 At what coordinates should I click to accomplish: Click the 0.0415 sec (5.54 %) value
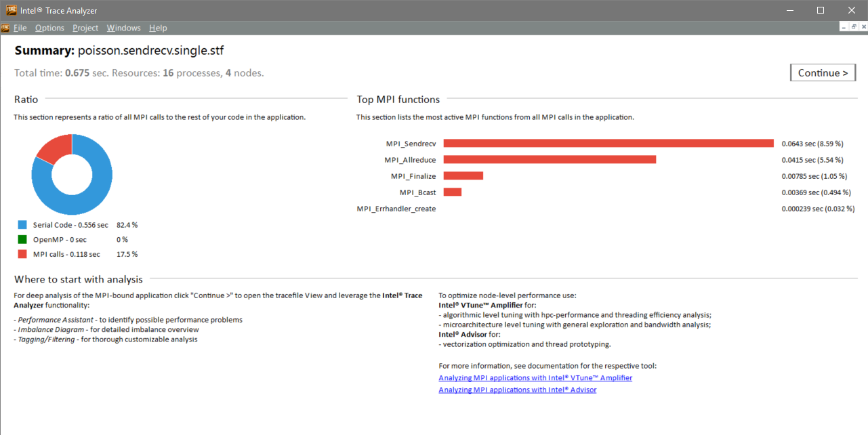click(x=812, y=160)
